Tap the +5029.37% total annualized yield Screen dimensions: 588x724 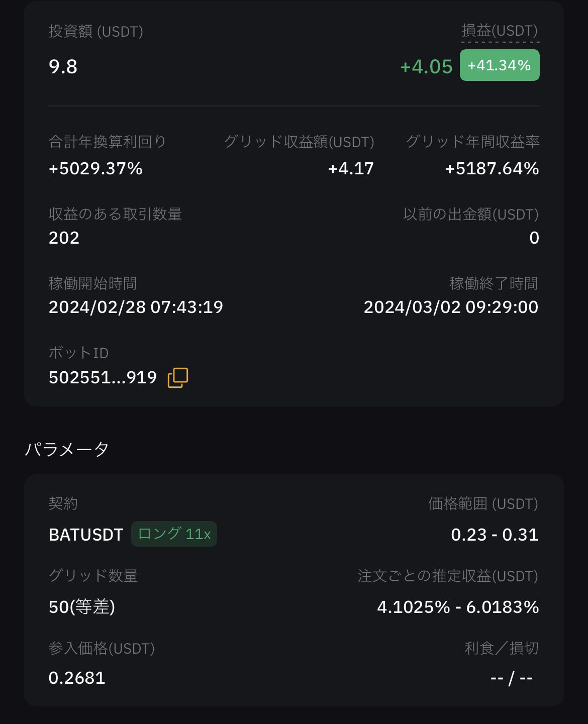coord(95,168)
